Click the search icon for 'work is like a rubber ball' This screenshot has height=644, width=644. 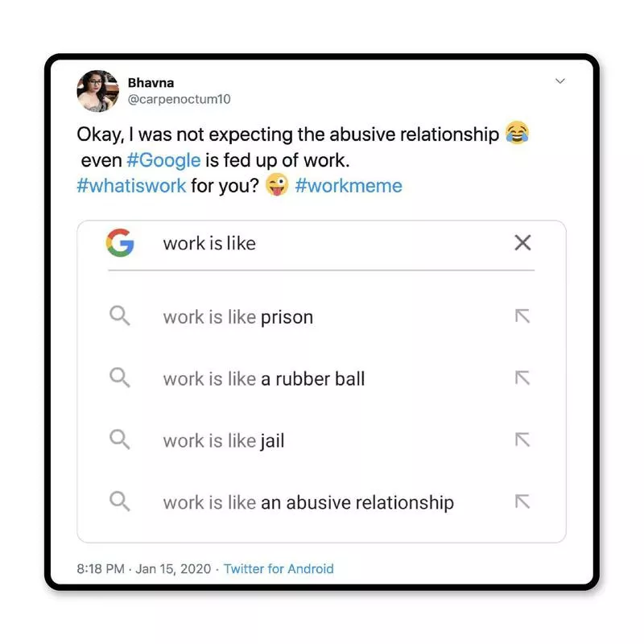tap(120, 378)
